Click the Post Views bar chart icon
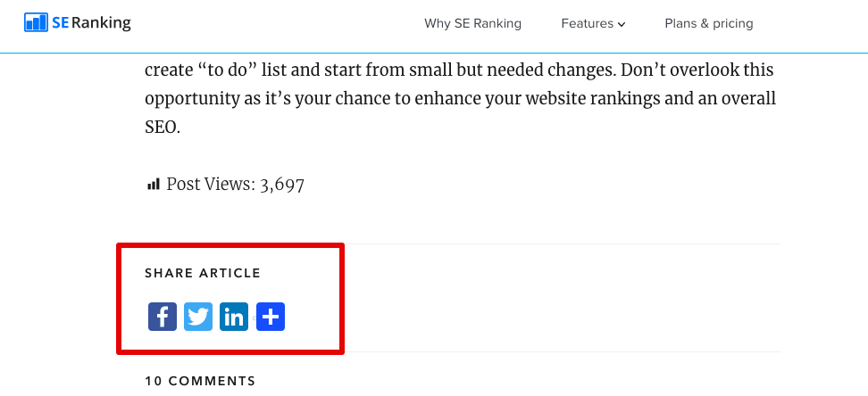 tap(154, 184)
